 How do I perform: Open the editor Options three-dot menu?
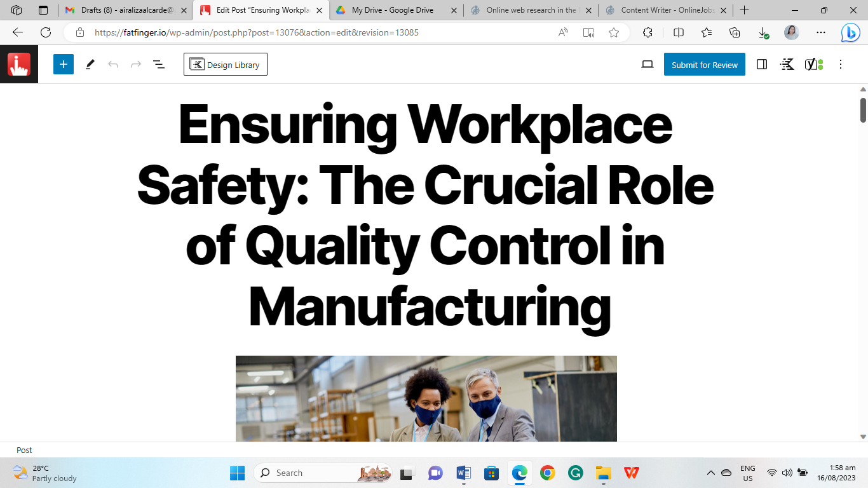point(841,64)
